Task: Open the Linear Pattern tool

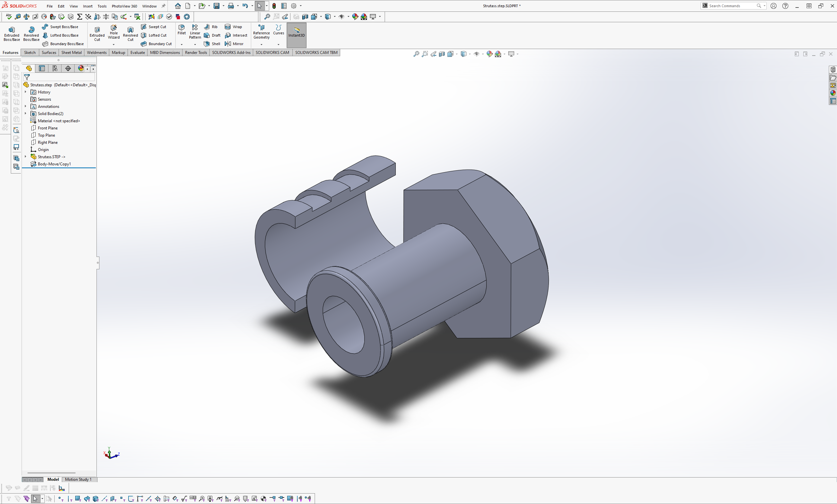Action: click(x=195, y=32)
